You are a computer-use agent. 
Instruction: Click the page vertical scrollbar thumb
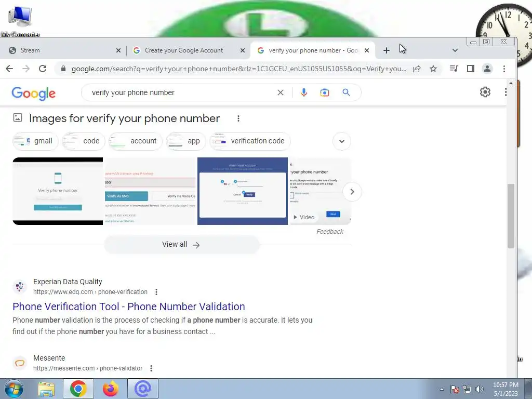[x=511, y=216]
